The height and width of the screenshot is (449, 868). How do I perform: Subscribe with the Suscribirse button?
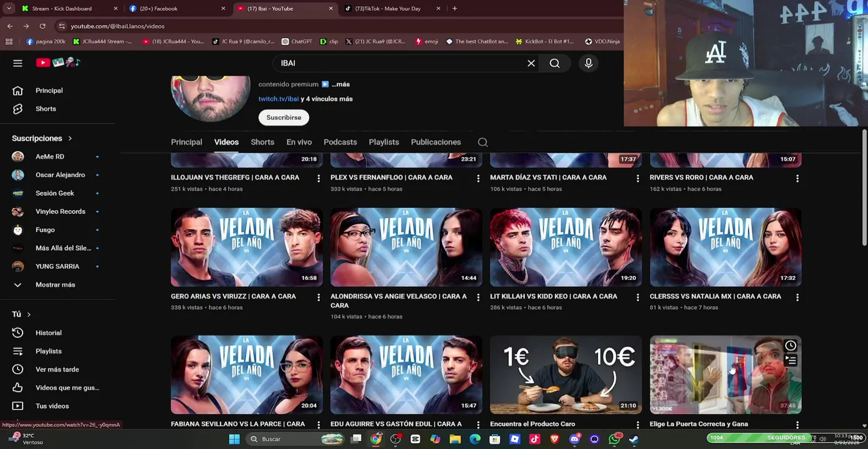point(284,117)
